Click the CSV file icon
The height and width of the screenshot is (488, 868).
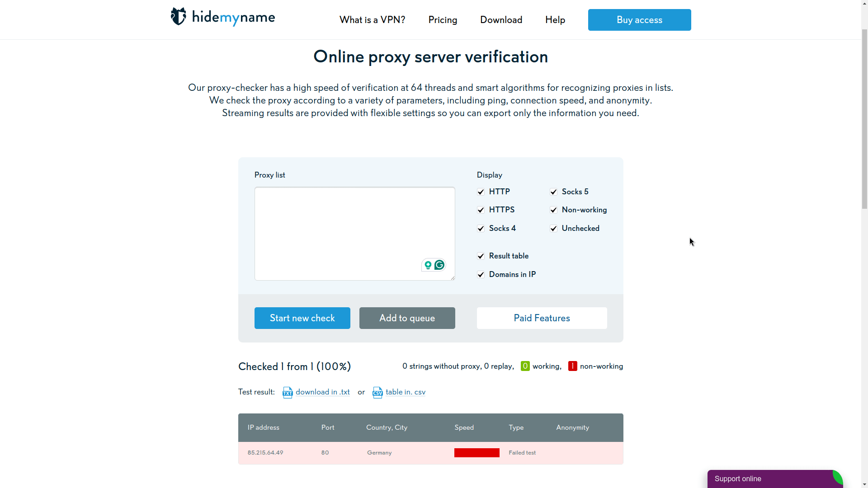tap(377, 393)
